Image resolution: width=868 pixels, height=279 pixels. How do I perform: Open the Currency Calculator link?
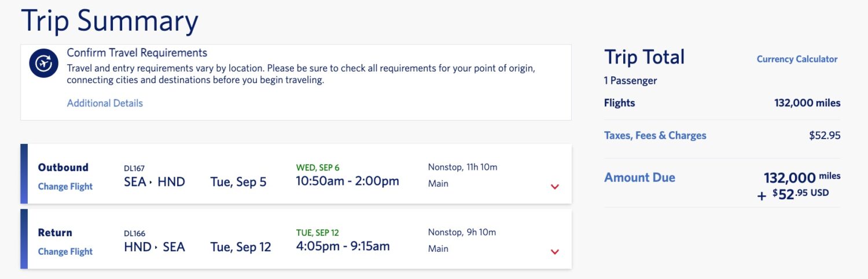[x=797, y=59]
